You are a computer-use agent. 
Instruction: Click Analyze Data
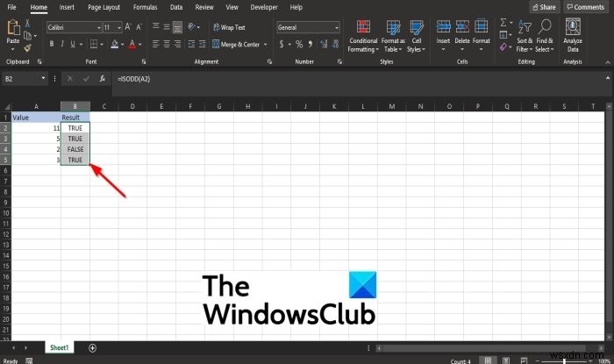[x=573, y=36]
